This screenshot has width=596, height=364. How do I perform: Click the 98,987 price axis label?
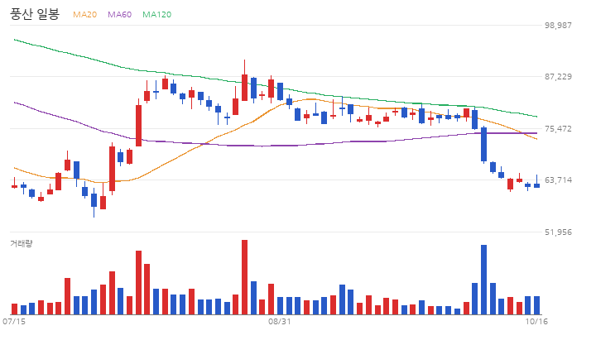coord(558,25)
